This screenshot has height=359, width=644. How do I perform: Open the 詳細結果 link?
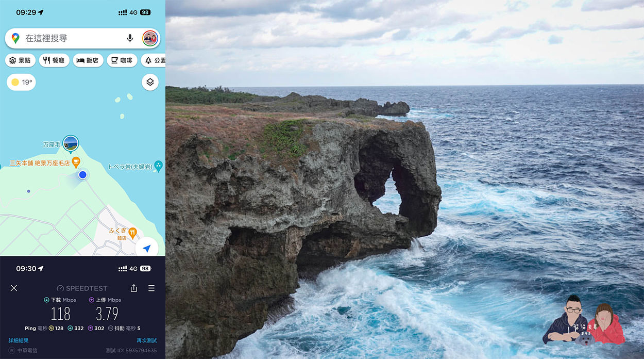click(x=19, y=340)
